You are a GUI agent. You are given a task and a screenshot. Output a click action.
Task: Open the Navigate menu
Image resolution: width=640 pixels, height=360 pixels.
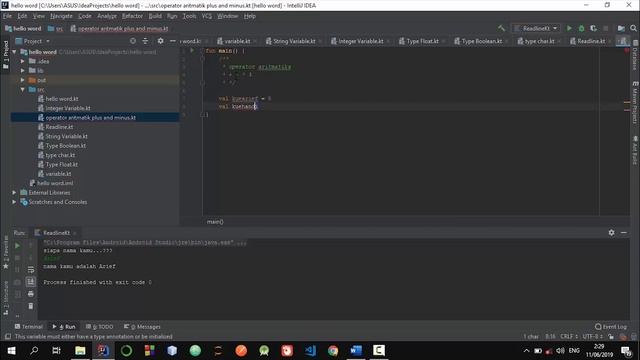61,16
